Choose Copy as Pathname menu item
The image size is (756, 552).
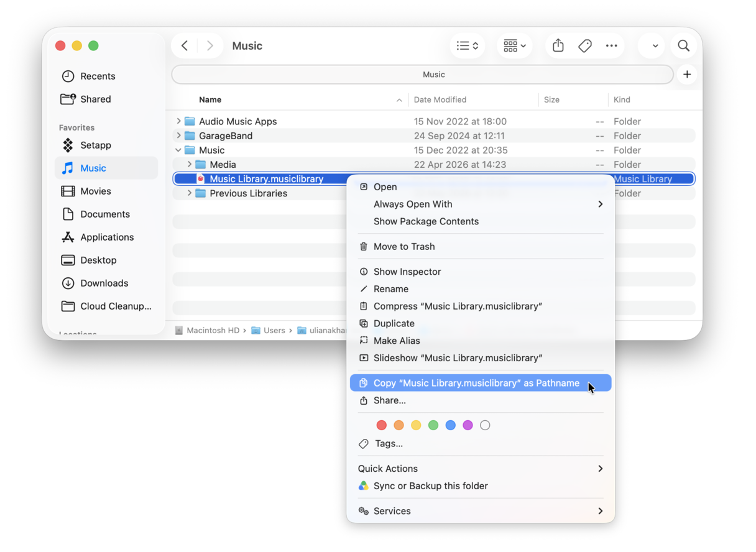pos(481,383)
